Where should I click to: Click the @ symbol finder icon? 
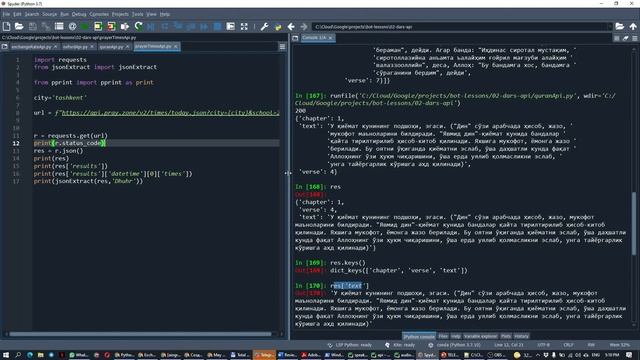72,27
